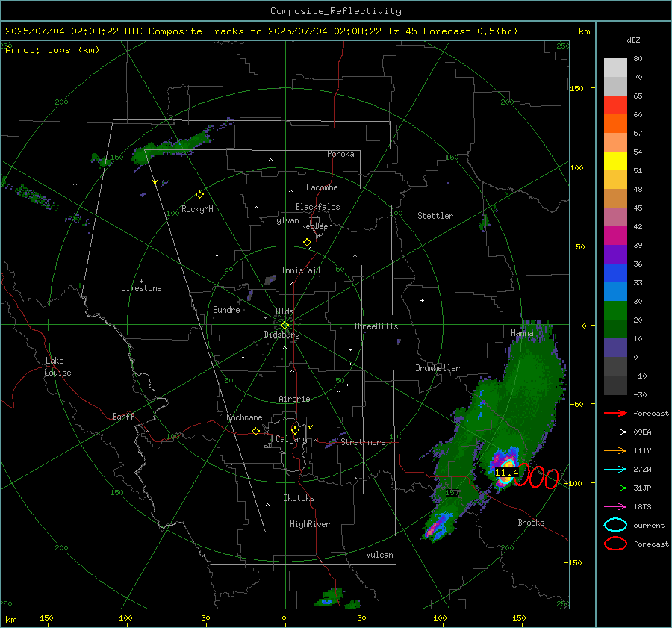Viewport: 672px width, 628px height.
Task: Click the Vulcan city label
Action: (x=379, y=555)
